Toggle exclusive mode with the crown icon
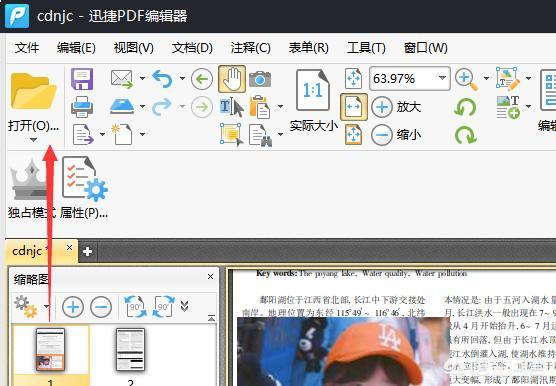 point(30,189)
